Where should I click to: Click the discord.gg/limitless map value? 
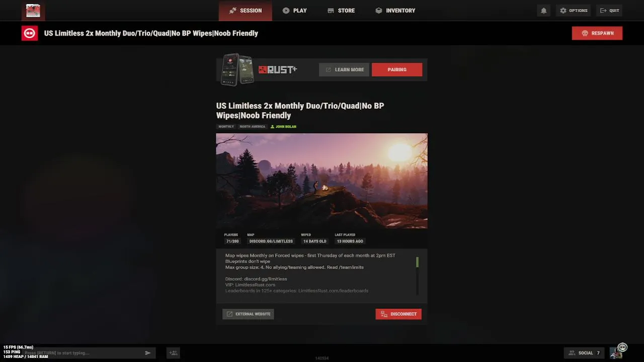coord(271,241)
